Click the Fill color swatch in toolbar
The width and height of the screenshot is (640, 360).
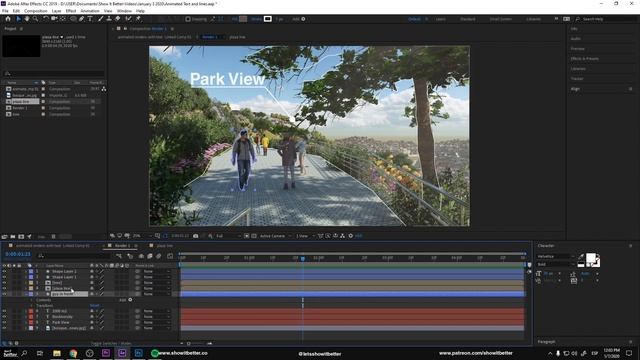coord(243,19)
